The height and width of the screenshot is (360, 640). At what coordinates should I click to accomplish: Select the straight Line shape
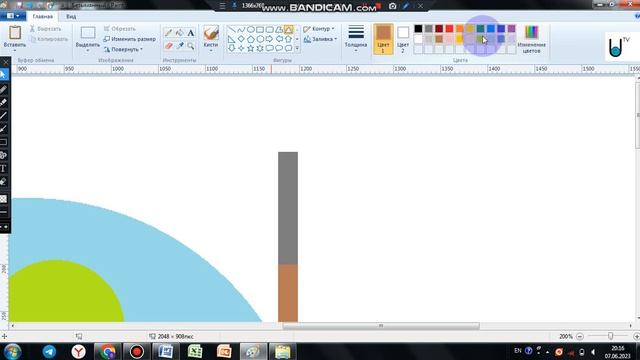(231, 29)
